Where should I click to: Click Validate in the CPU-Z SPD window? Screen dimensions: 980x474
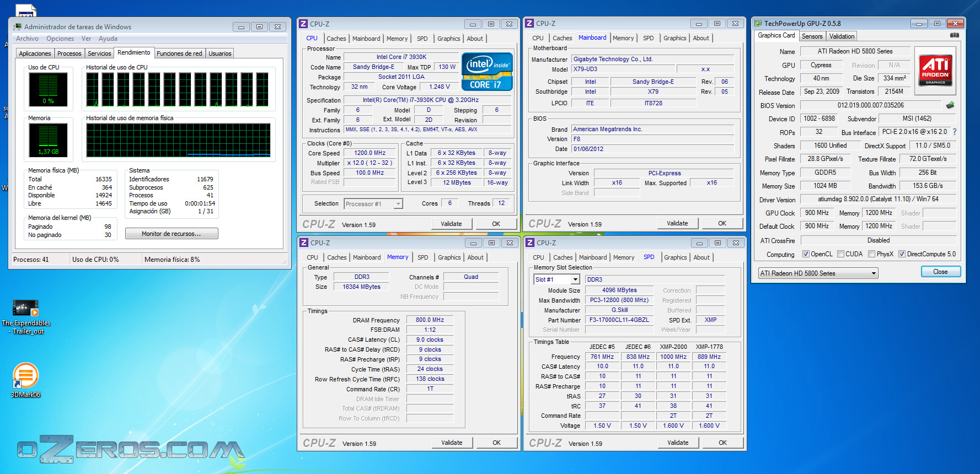(678, 443)
